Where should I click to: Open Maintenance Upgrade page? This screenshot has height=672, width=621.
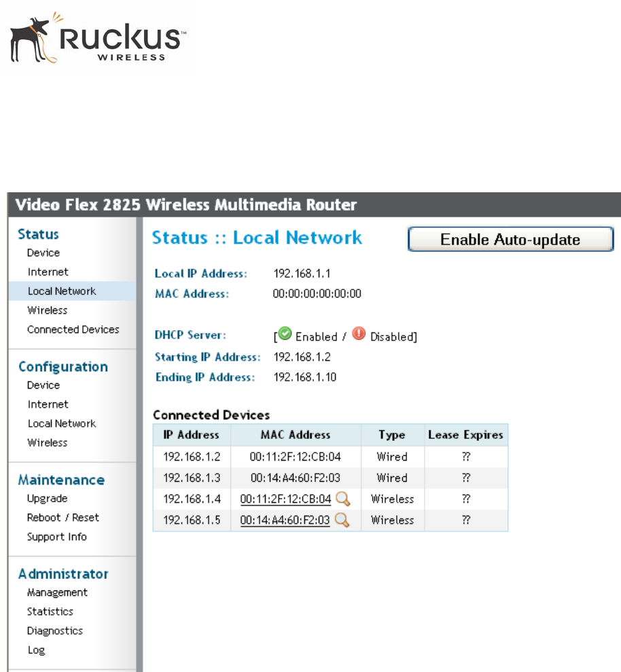click(x=47, y=499)
